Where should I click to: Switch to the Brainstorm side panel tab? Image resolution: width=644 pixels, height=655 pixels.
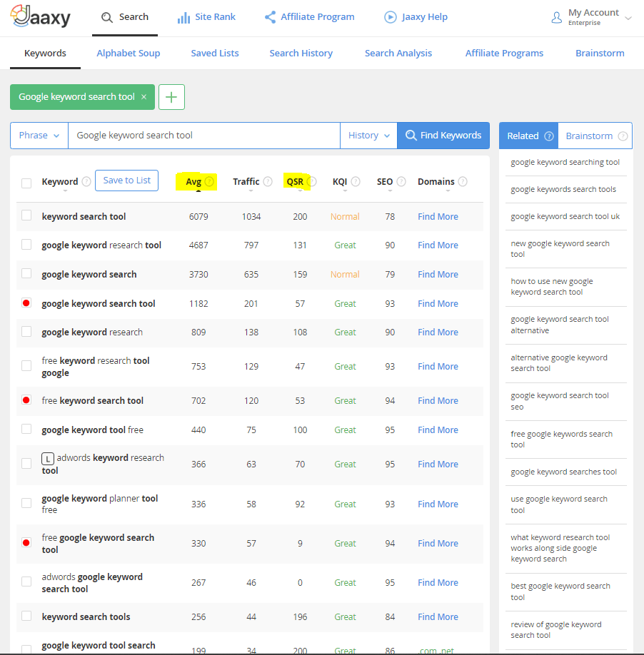tap(595, 136)
